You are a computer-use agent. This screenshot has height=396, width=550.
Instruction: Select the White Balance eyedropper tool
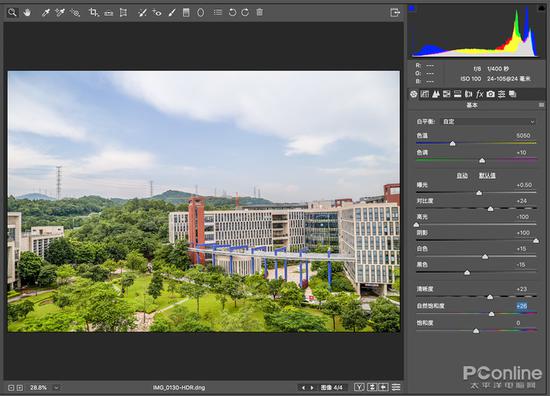pyautogui.click(x=45, y=13)
